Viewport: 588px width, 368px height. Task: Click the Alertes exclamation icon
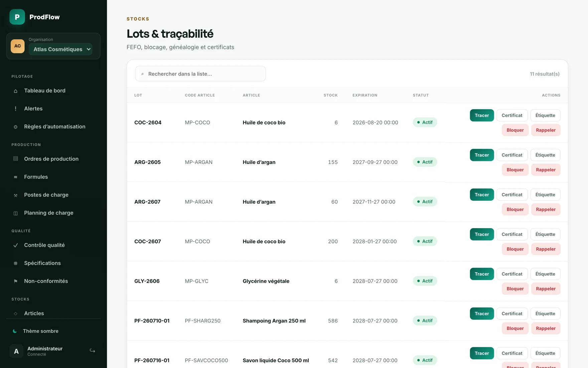[x=15, y=109]
